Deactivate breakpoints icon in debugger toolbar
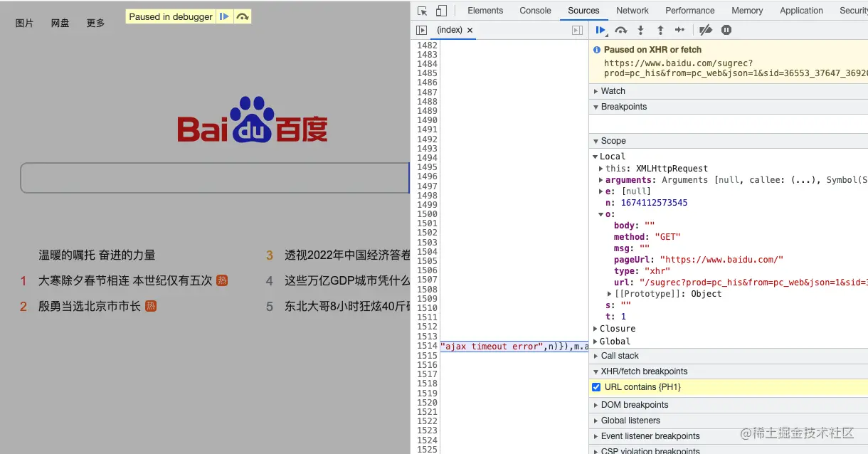The image size is (868, 454). (706, 30)
